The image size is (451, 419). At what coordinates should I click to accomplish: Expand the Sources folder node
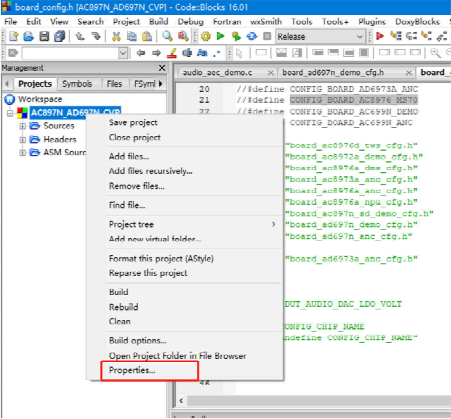pyautogui.click(x=22, y=126)
